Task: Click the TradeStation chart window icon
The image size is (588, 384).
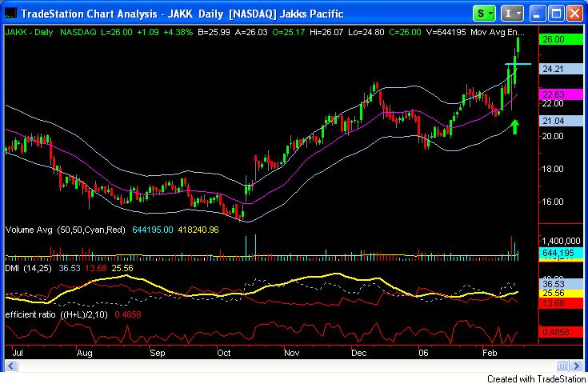Action: point(10,14)
